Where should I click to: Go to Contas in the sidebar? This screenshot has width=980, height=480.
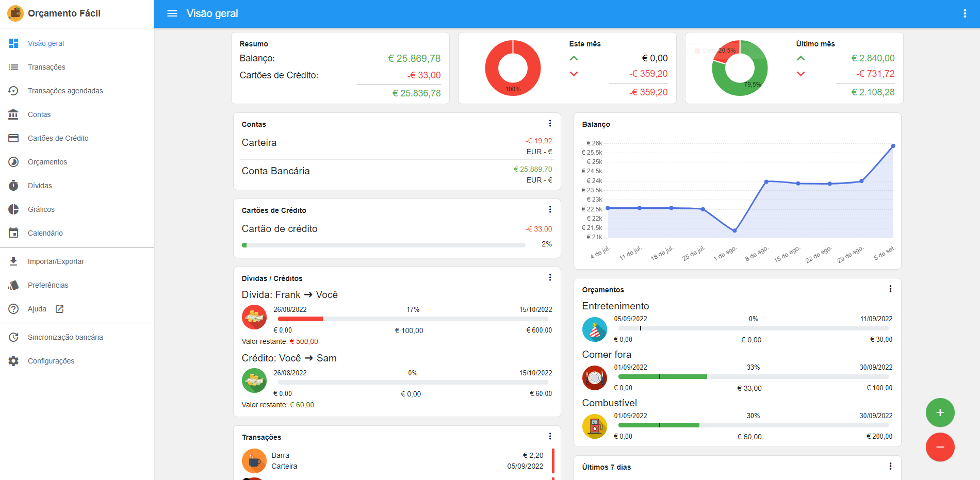pyautogui.click(x=39, y=114)
